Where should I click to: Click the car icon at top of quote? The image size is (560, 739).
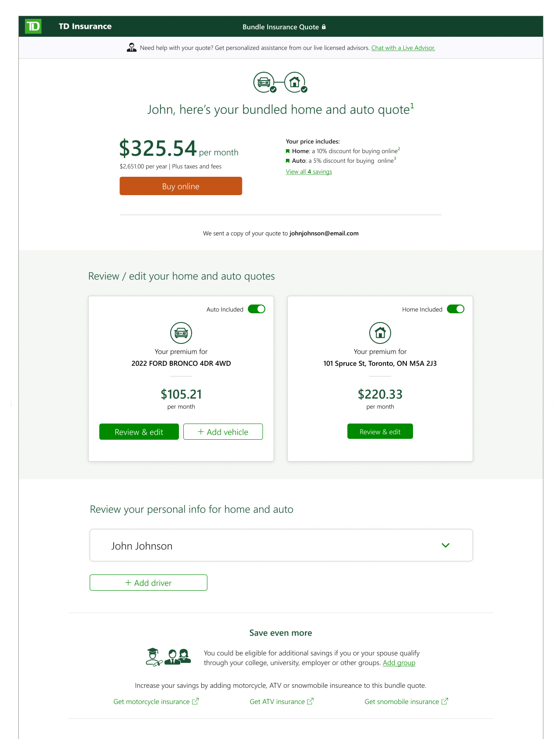(264, 82)
